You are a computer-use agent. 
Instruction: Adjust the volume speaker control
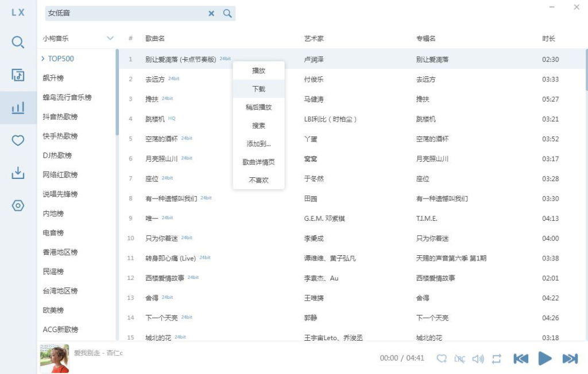(478, 359)
